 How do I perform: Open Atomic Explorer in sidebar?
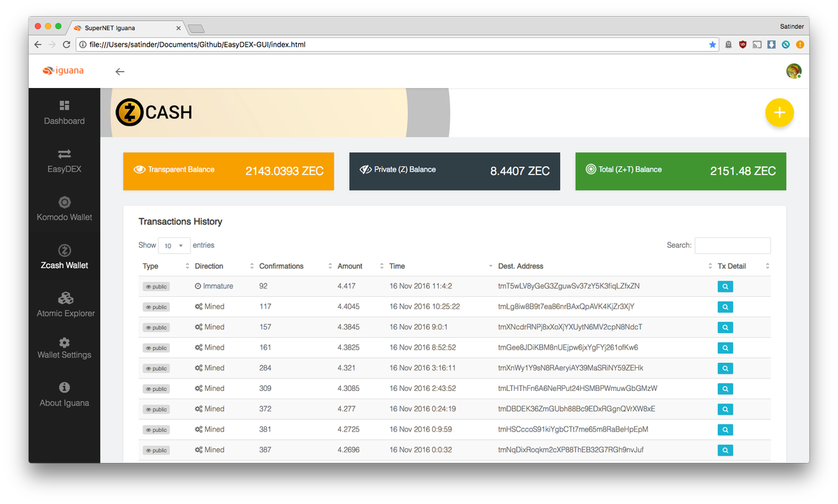64,305
